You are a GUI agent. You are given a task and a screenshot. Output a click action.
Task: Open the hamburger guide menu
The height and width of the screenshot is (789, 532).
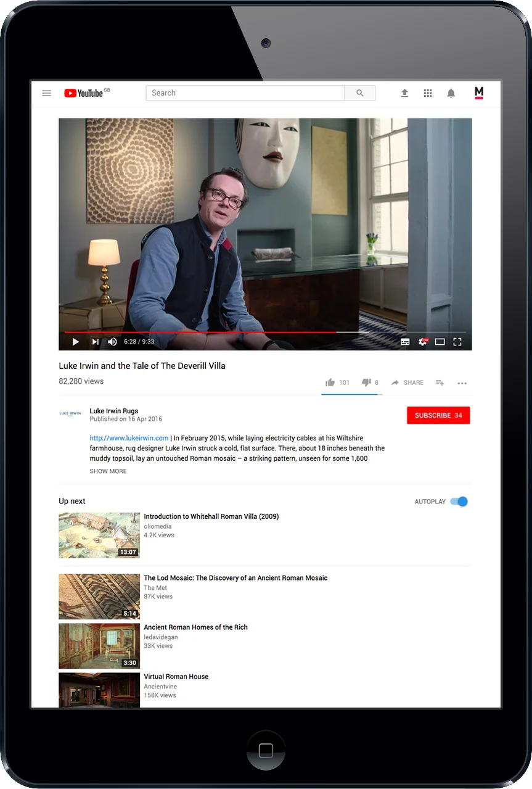[46, 93]
